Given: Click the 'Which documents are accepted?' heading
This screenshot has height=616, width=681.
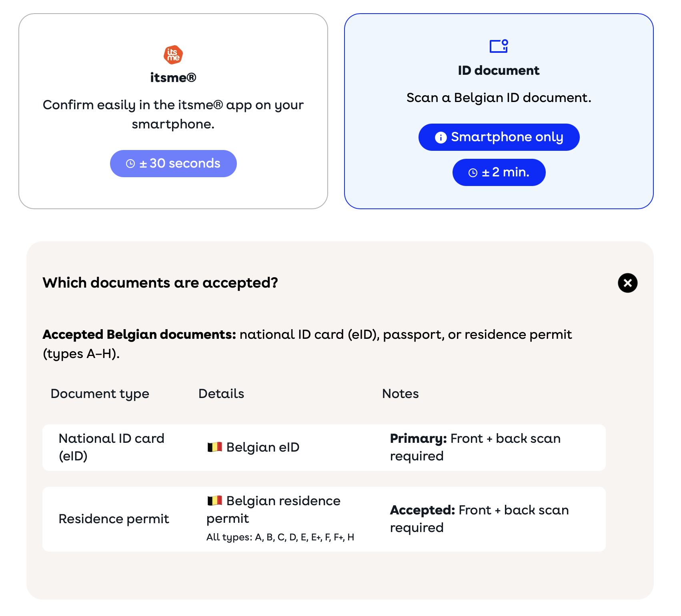Looking at the screenshot, I should (160, 283).
